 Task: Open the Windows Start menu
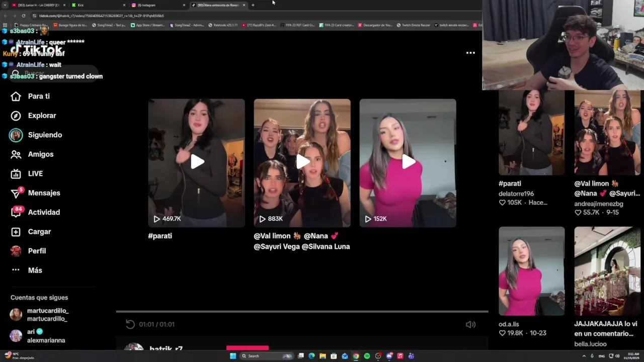233,356
